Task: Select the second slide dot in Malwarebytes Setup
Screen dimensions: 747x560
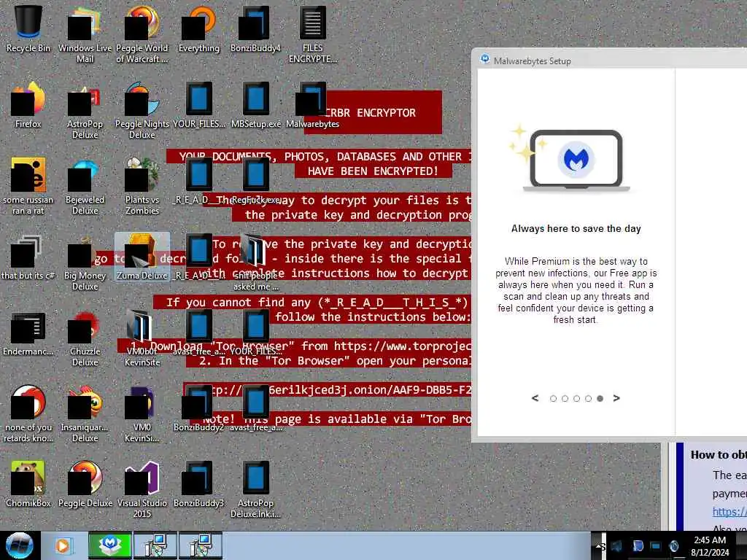Action: pyautogui.click(x=565, y=399)
